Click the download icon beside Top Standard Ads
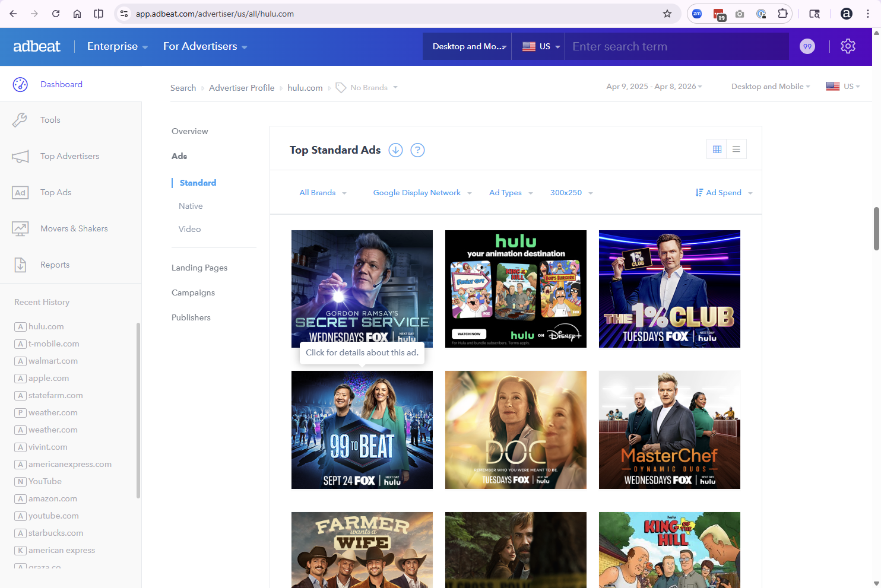The image size is (881, 588). pos(395,150)
